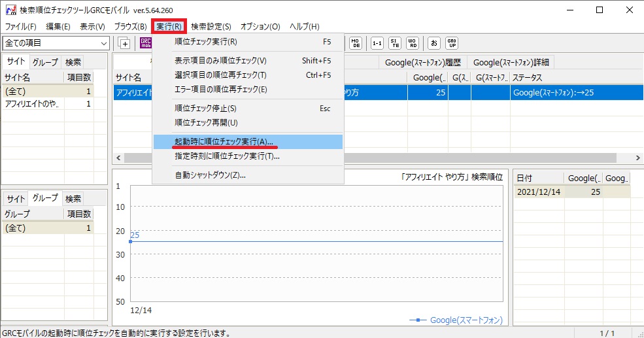Switch to サイト tab in lower left panel
This screenshot has width=644, height=338.
(x=16, y=199)
